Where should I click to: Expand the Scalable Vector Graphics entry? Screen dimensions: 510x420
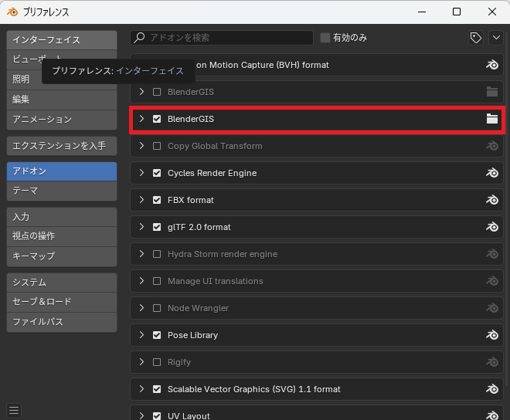[x=141, y=388]
